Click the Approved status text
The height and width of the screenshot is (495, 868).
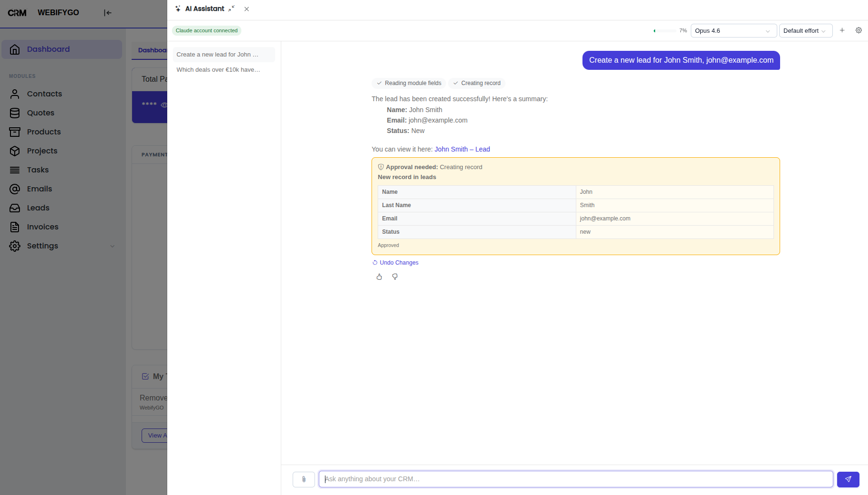pyautogui.click(x=388, y=246)
